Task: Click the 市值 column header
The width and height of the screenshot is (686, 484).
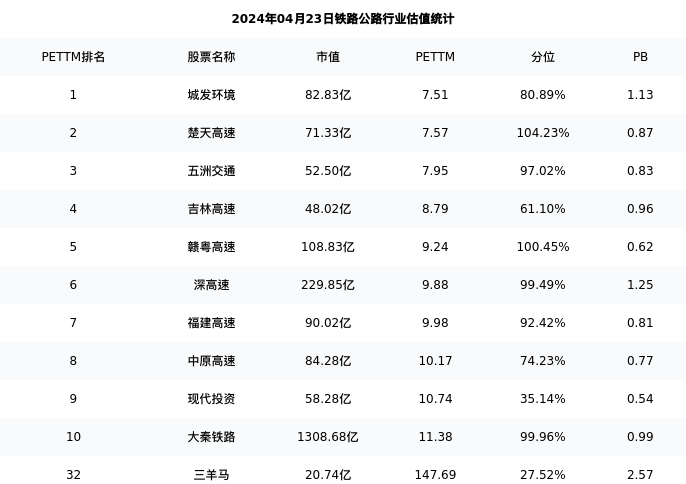Action: point(328,57)
